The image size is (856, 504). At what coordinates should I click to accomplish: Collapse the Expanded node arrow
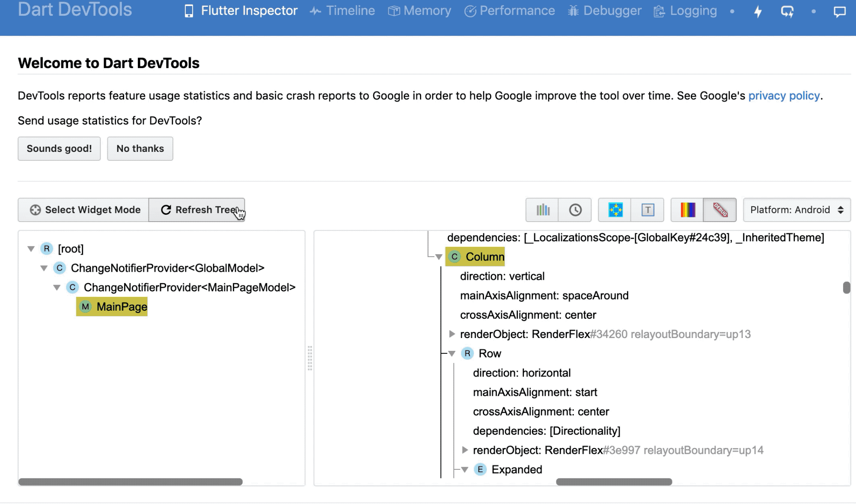tap(464, 469)
